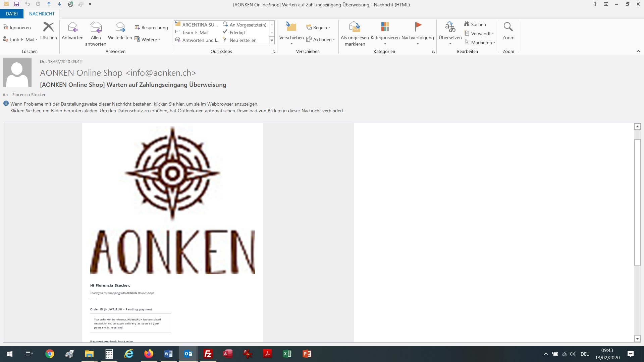Click message scrollbar down arrow
644x362 pixels.
click(637, 339)
